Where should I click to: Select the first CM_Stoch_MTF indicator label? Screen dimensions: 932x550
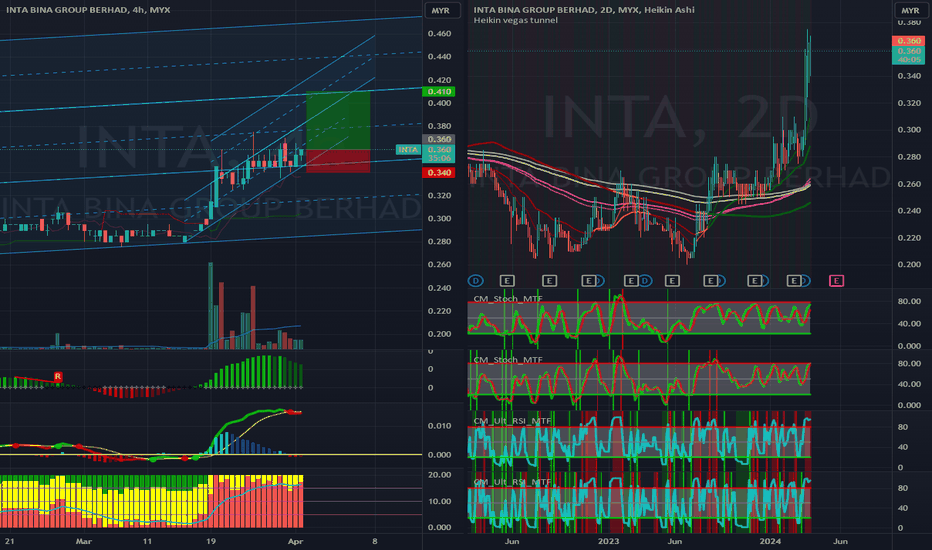[508, 298]
